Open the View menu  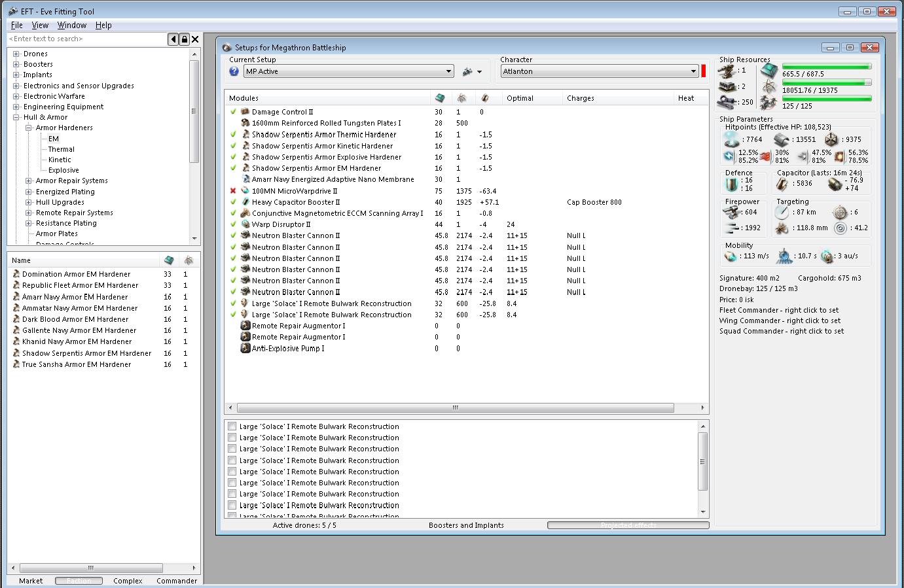click(40, 25)
